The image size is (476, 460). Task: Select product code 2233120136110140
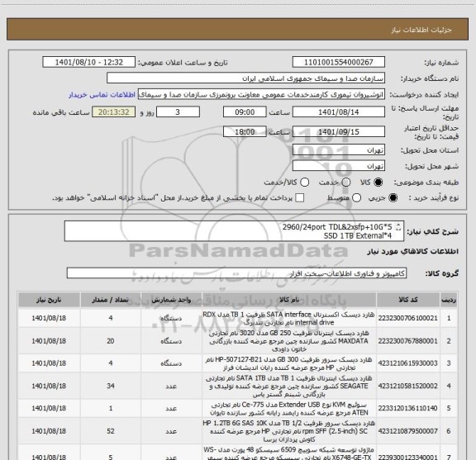(x=407, y=409)
